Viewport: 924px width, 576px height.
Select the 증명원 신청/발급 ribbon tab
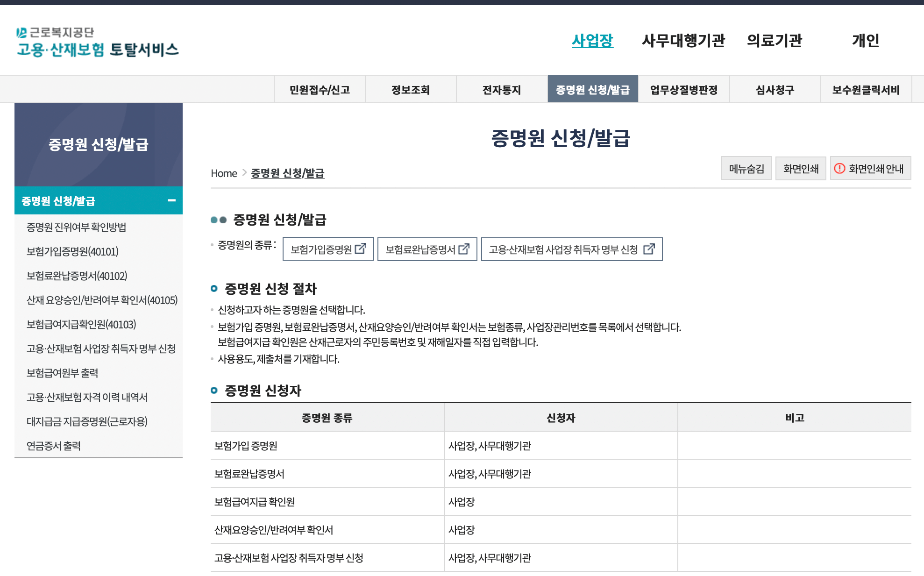point(593,89)
